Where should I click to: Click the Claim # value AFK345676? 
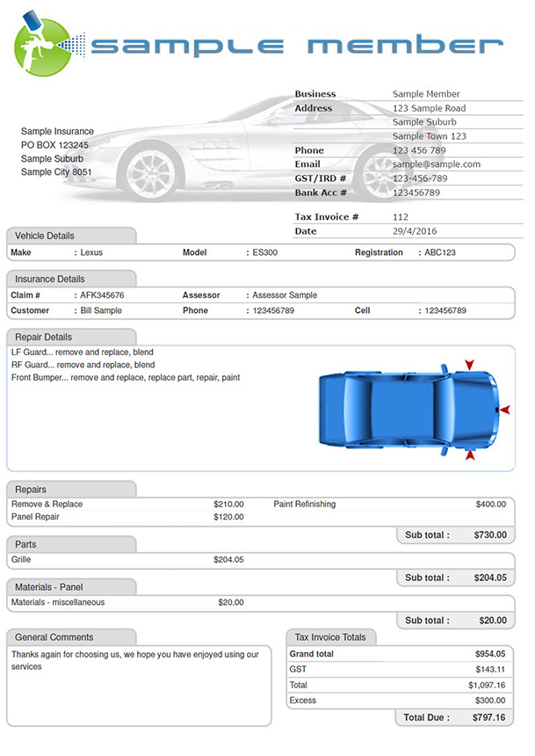[x=102, y=295]
